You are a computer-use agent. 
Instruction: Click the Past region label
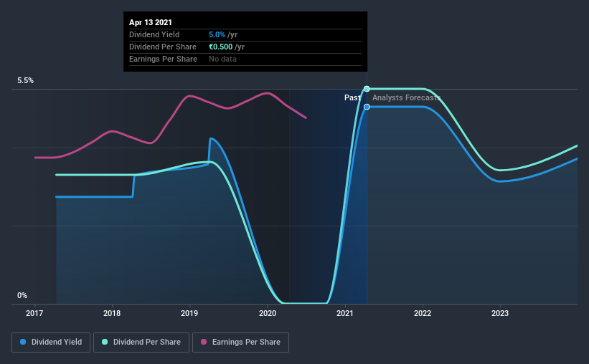(x=352, y=97)
